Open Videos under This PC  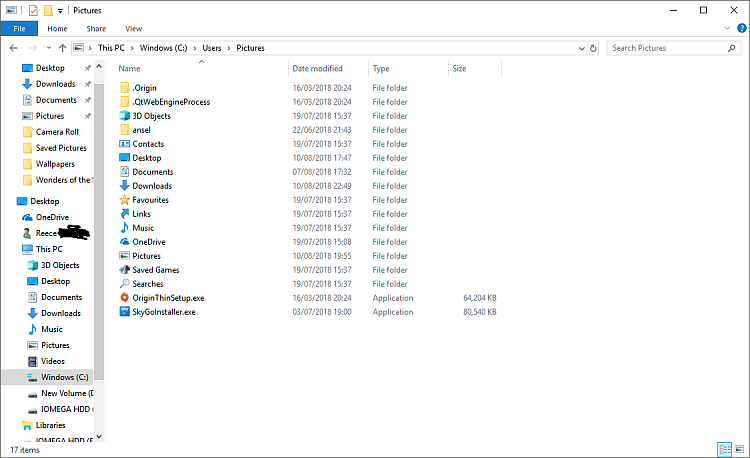(x=53, y=361)
